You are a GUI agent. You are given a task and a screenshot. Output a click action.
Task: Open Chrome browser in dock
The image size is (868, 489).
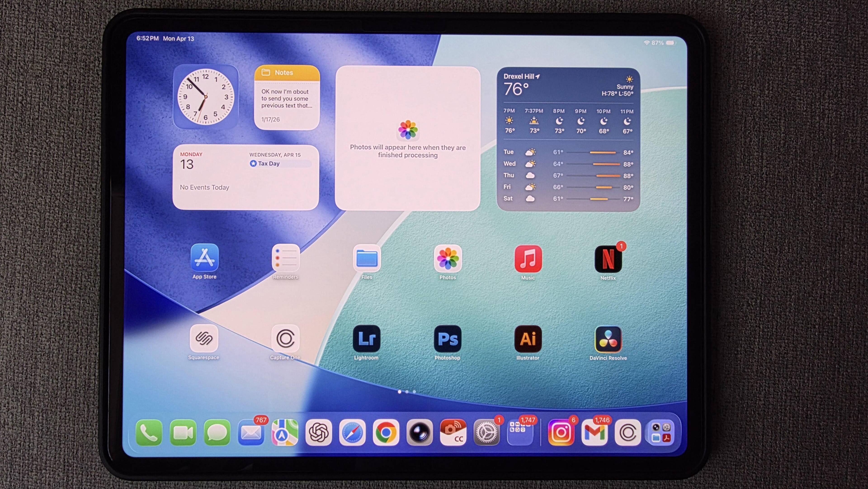386,432
